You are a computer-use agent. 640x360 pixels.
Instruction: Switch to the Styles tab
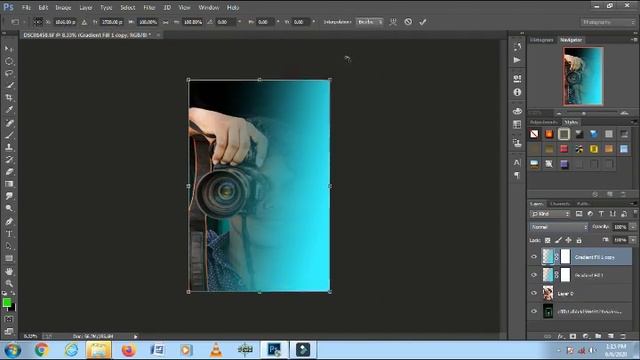click(571, 122)
